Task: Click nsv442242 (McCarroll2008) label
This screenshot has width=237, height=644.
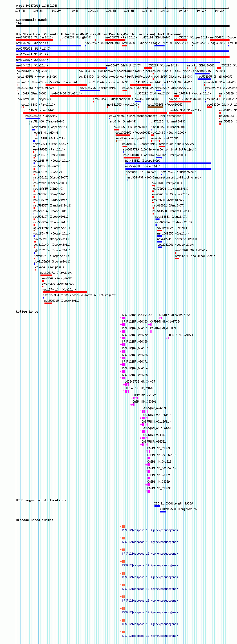Action: point(195,256)
